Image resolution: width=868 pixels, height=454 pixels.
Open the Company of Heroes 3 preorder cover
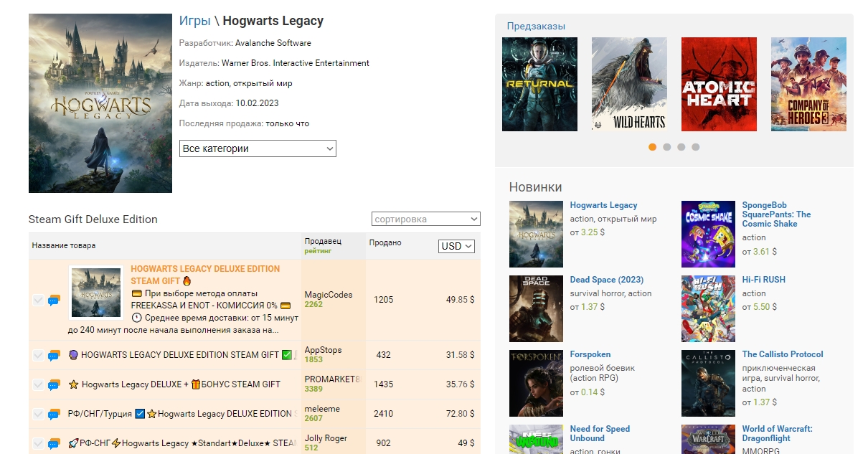[x=808, y=84]
